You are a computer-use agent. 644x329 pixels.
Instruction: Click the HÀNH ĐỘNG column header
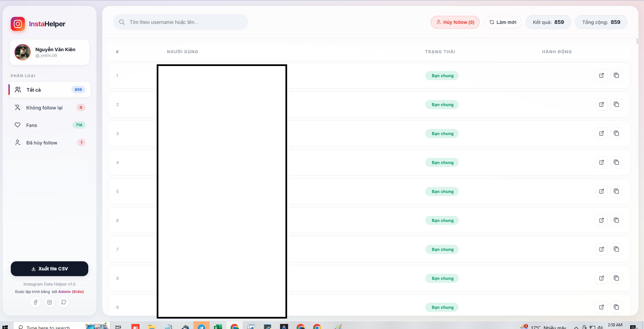click(x=557, y=52)
